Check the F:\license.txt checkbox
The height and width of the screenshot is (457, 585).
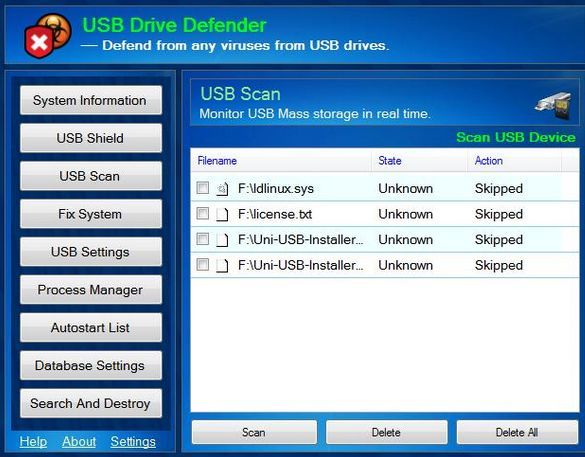click(203, 213)
